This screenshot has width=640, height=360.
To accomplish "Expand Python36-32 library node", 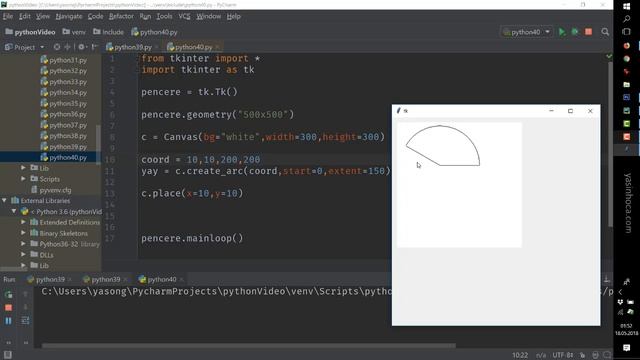I will (23, 244).
